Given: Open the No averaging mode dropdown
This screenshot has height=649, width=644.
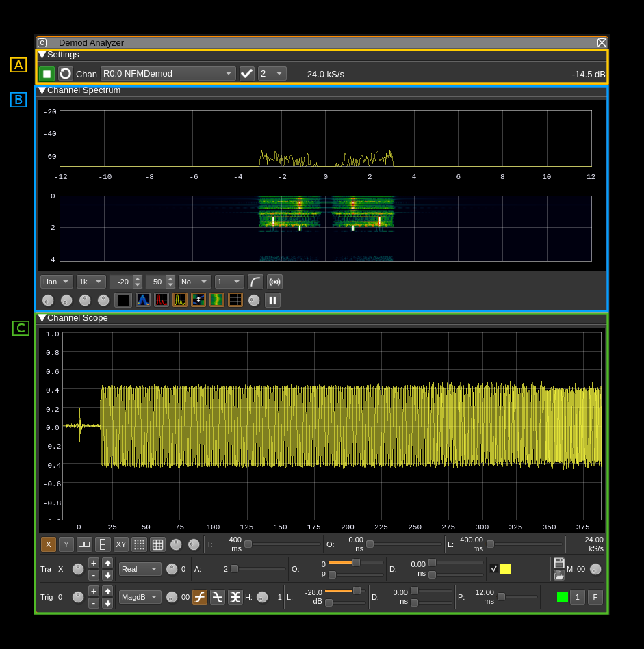Looking at the screenshot, I should point(194,282).
